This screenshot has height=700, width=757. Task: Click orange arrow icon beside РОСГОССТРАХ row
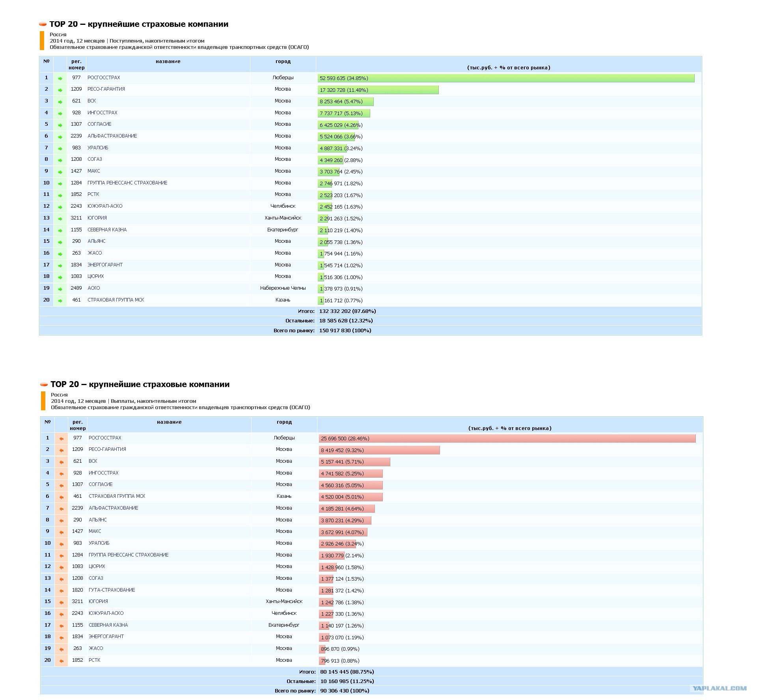(x=62, y=439)
